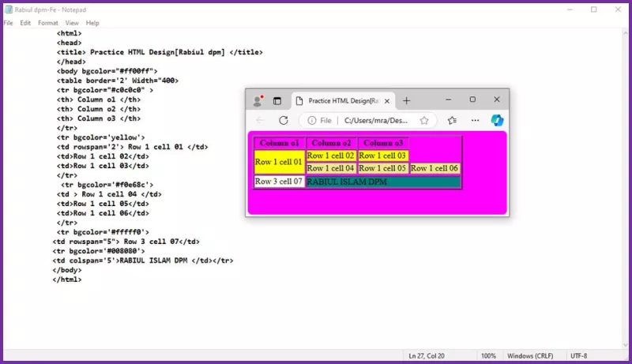Open browser Settings and more menu
The image size is (632, 364).
point(476,120)
